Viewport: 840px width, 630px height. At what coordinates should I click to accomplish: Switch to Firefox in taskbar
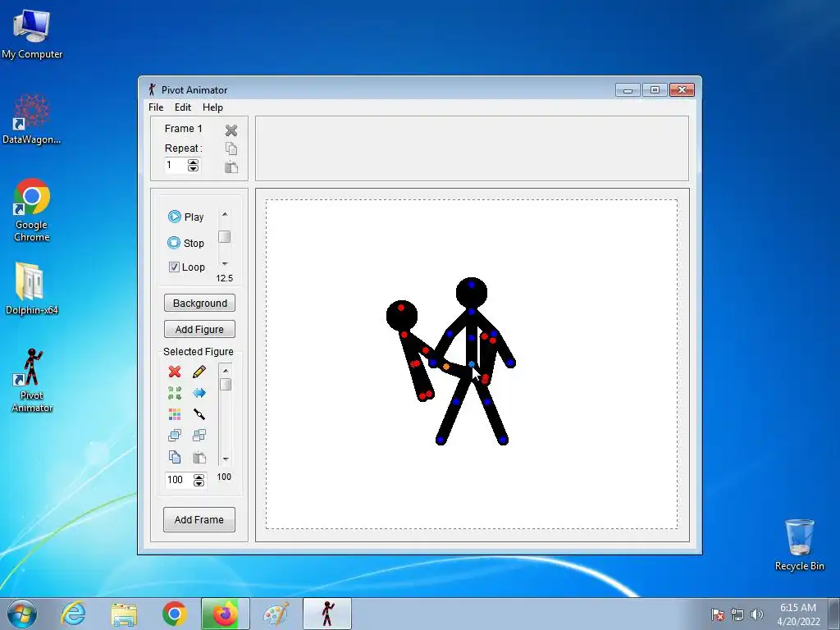click(226, 614)
